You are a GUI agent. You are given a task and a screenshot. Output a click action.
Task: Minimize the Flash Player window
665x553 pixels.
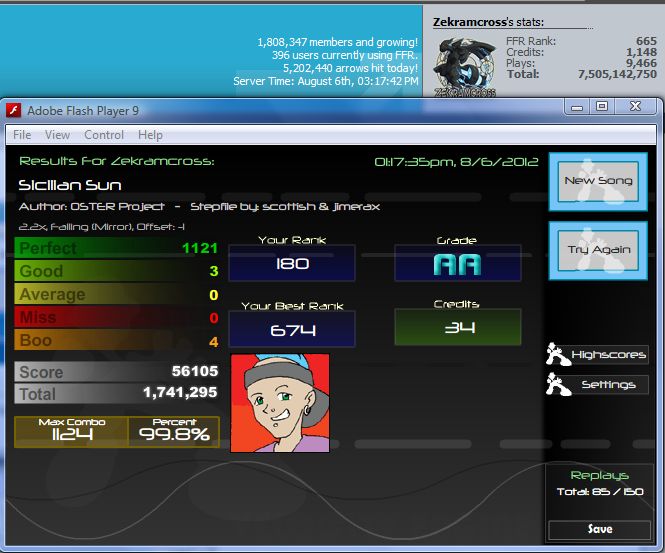pyautogui.click(x=577, y=107)
